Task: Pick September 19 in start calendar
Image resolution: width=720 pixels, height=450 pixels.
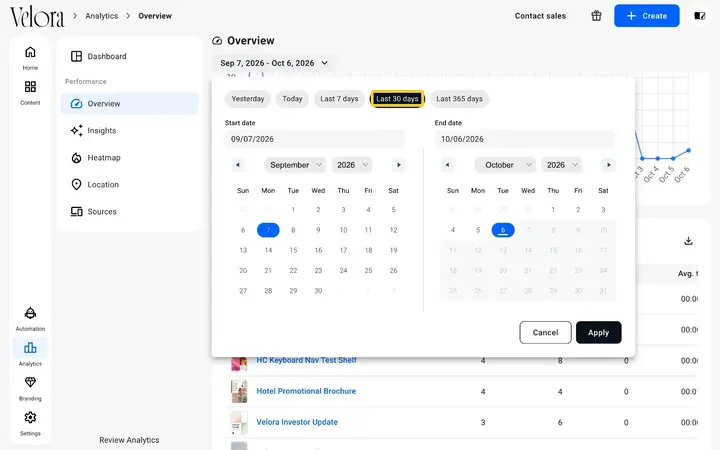Action: 394,250
